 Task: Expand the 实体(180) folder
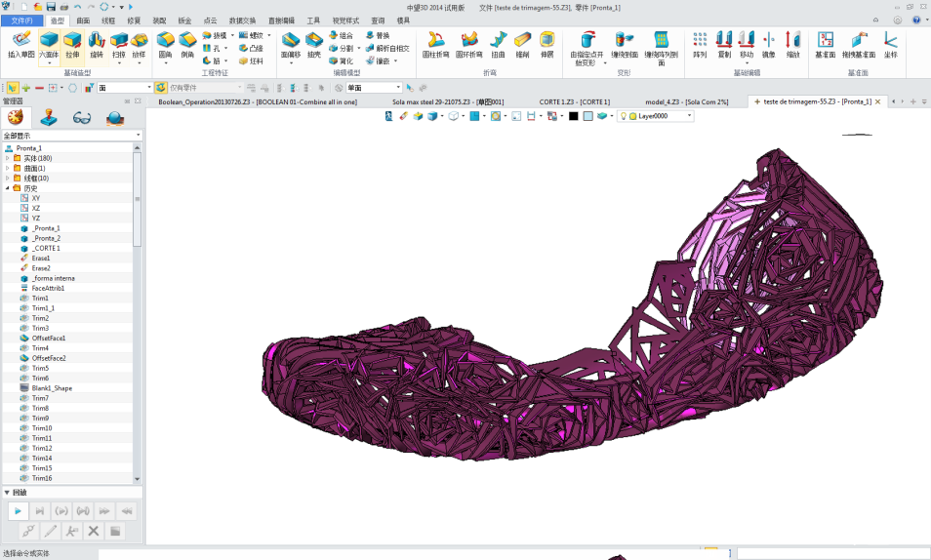(8, 158)
